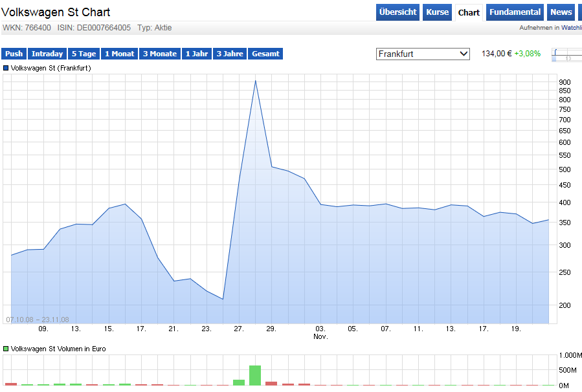
Task: Click the Typ: Aktie text
Action: 155,28
